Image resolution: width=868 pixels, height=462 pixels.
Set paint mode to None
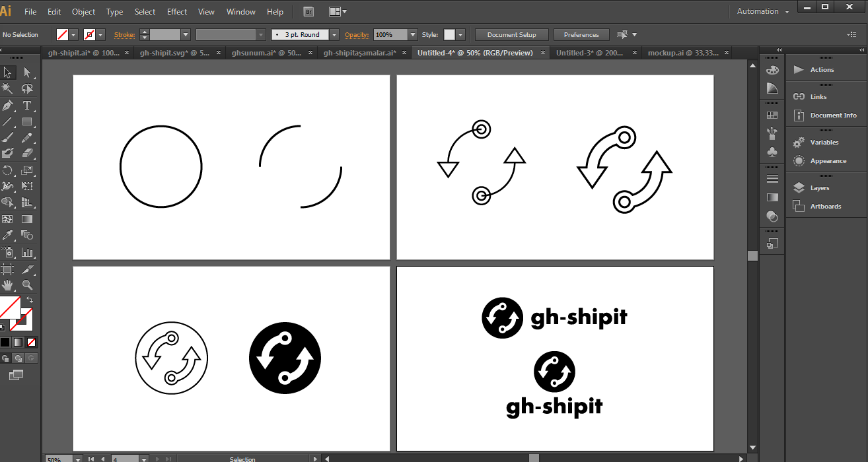coord(32,342)
